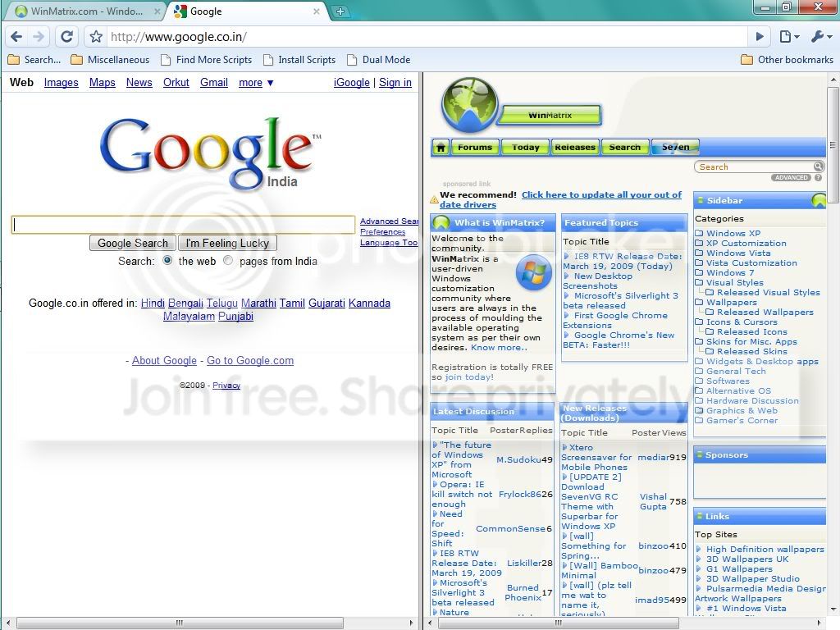Viewport: 840px width, 630px height.
Task: Click the browser Forward arrow
Action: (x=39, y=36)
